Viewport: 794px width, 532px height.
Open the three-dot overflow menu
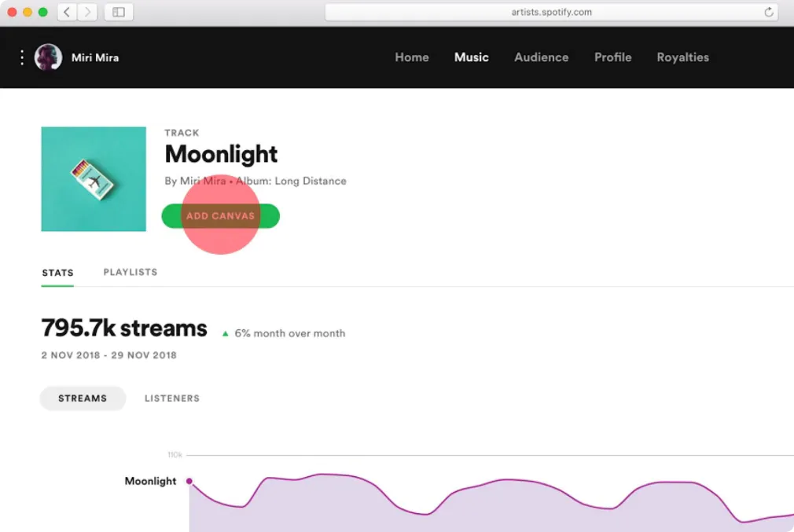tap(21, 57)
